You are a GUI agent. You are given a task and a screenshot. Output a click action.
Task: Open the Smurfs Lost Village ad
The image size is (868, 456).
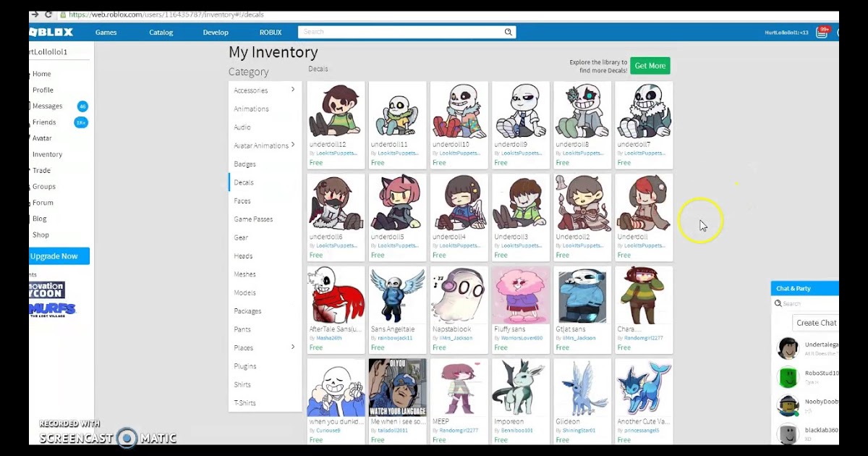[52, 310]
